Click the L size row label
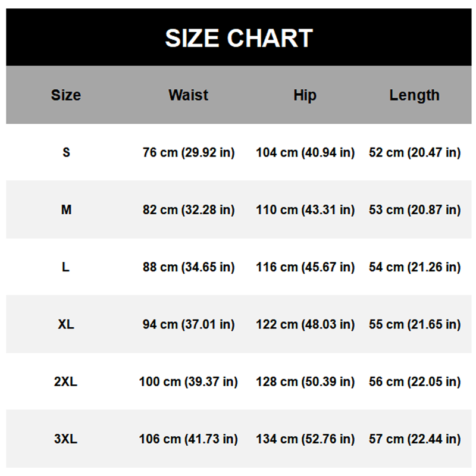 66,267
